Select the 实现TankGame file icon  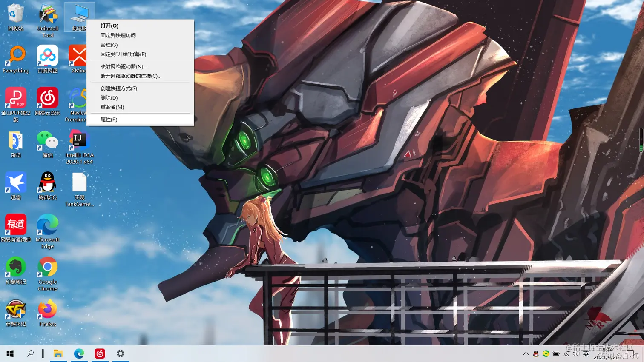79,189
